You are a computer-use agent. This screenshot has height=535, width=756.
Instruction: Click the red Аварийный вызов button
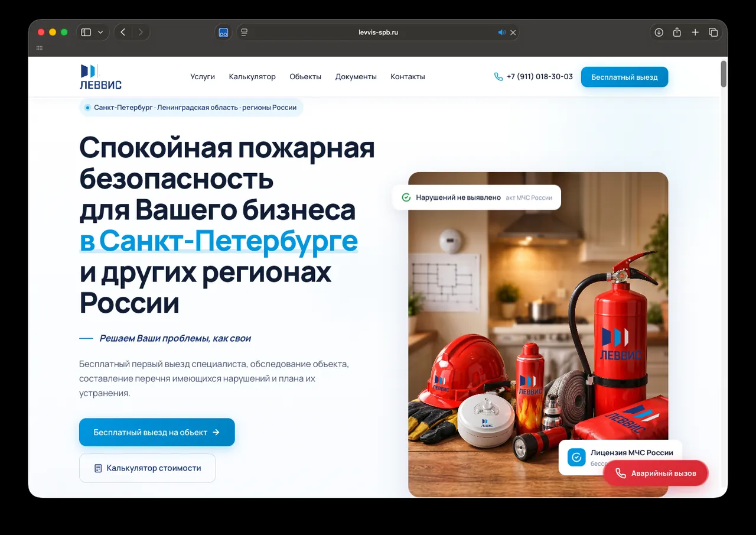656,474
